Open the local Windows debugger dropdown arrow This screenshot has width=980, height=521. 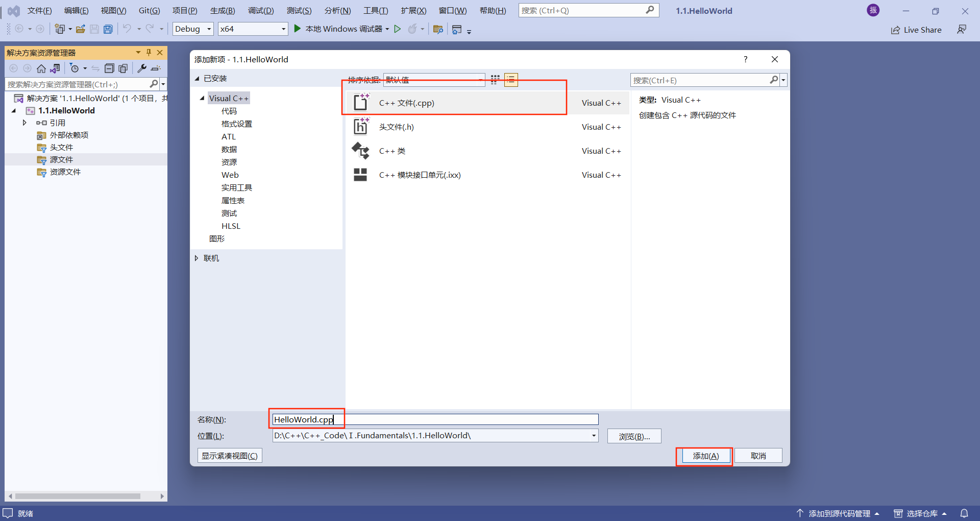pos(387,29)
